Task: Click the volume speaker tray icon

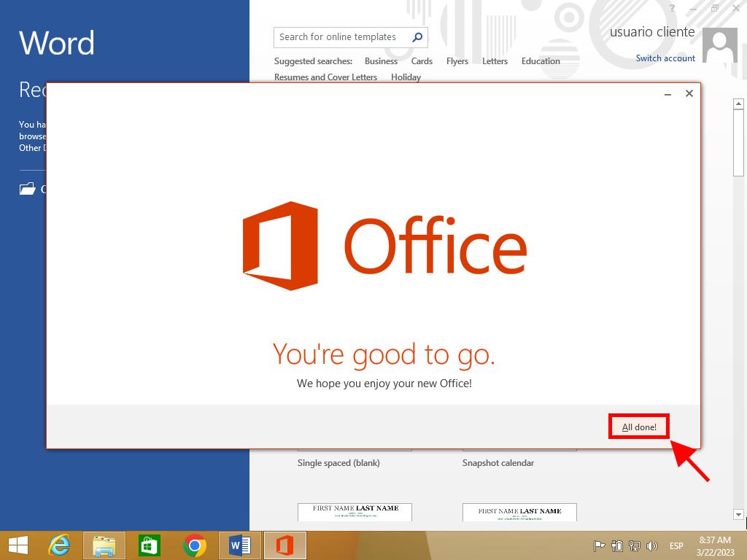Action: [651, 546]
